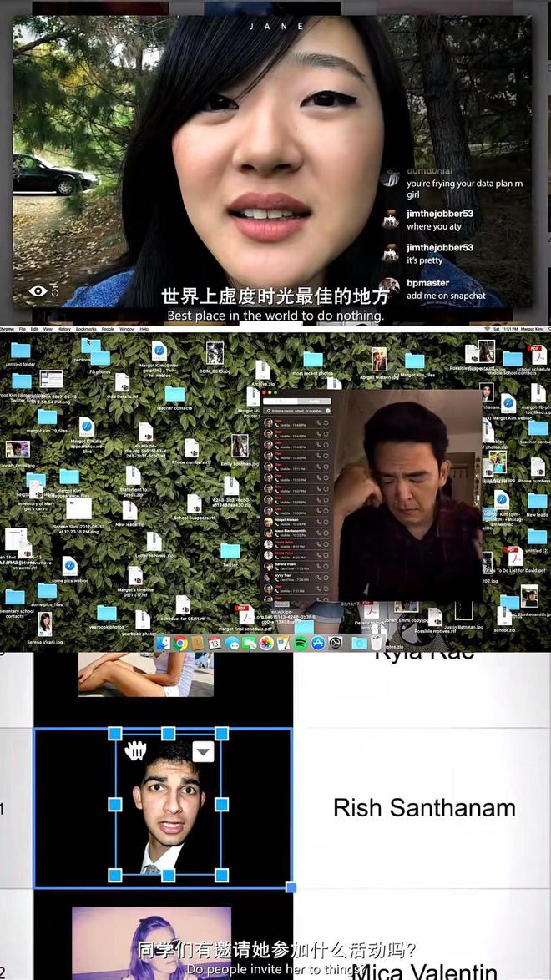Select the 'School Suspects.rtf' document
The image size is (551, 980).
(195, 503)
